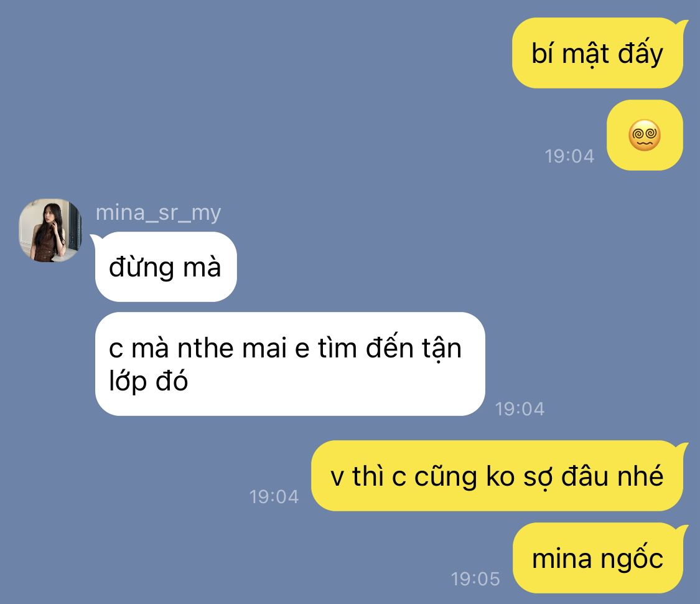Select the "bí mật đấy" message bubble
The width and height of the screenshot is (700, 604).
coord(597,53)
